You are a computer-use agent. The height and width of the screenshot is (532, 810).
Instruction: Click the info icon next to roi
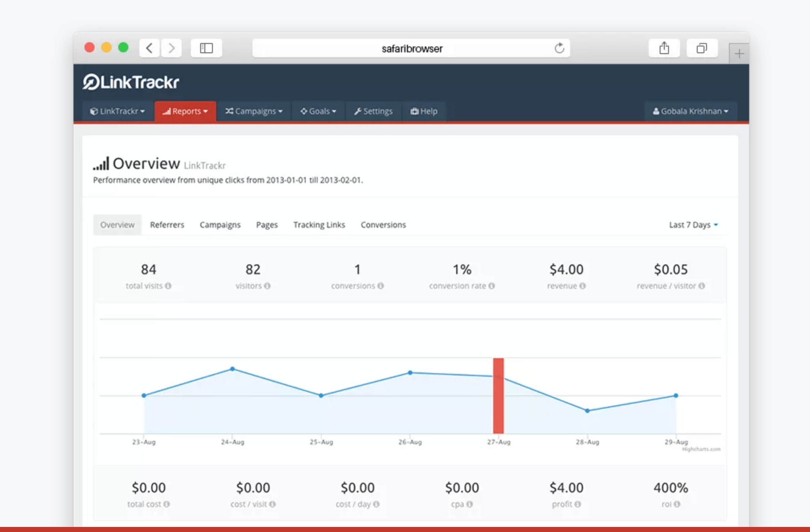pyautogui.click(x=677, y=504)
